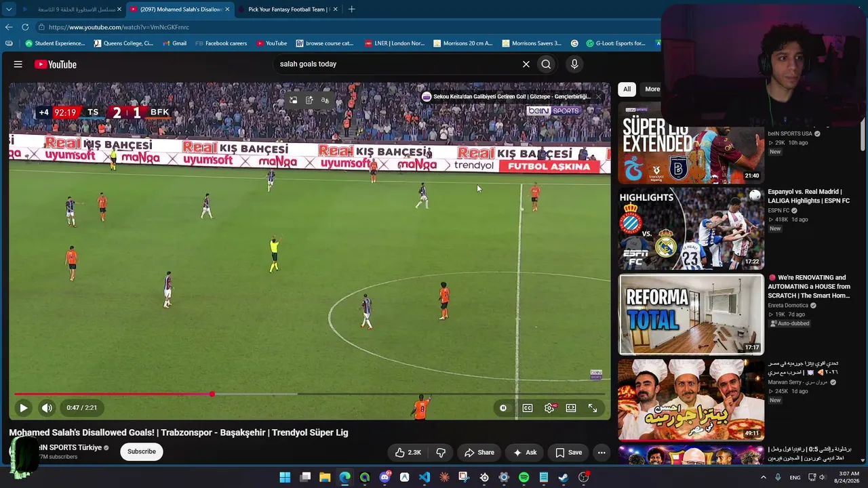The width and height of the screenshot is (868, 488).
Task: Open the taskbar clock and date
Action: [x=848, y=477]
